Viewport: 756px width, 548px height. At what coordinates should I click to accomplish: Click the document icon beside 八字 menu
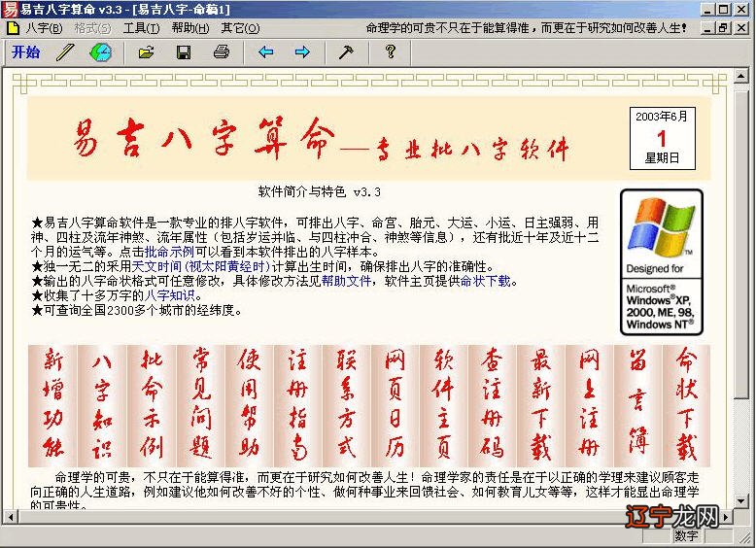(12, 28)
